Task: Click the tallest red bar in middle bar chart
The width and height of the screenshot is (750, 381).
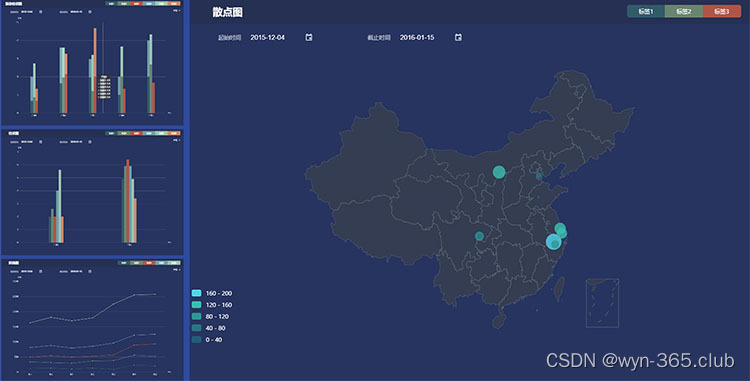Action: coord(128,201)
